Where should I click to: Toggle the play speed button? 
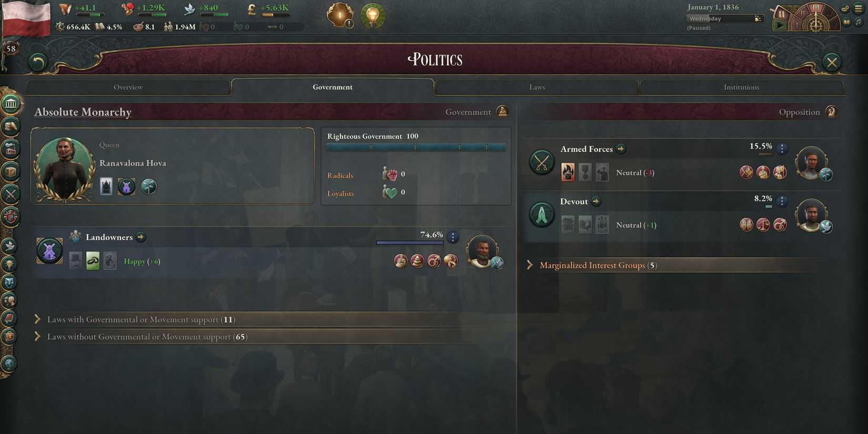click(x=781, y=25)
